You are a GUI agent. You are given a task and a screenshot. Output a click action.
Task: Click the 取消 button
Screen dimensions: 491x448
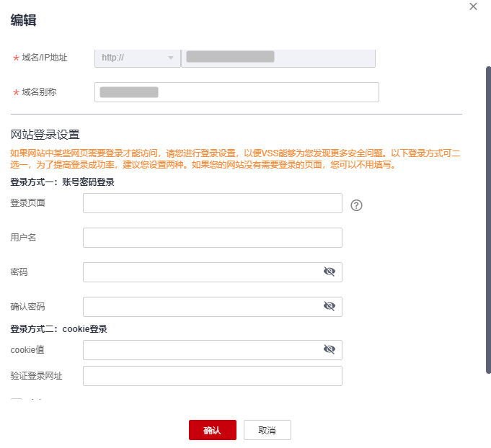click(267, 430)
